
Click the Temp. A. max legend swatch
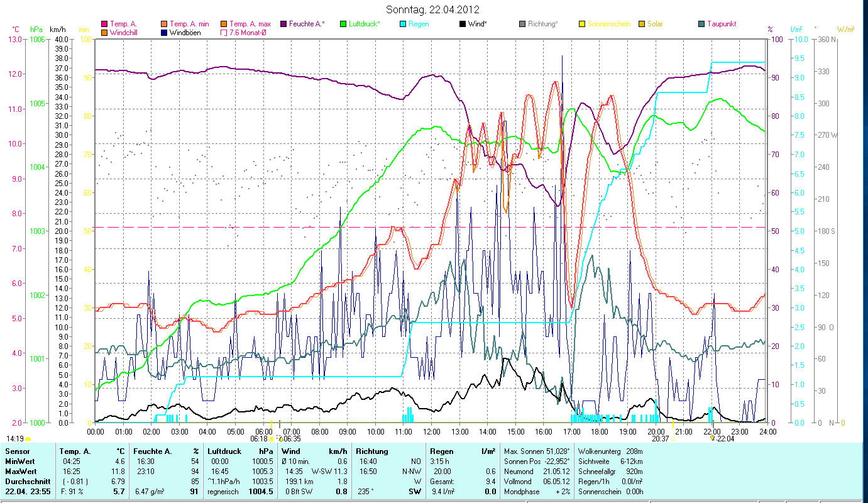click(x=224, y=24)
